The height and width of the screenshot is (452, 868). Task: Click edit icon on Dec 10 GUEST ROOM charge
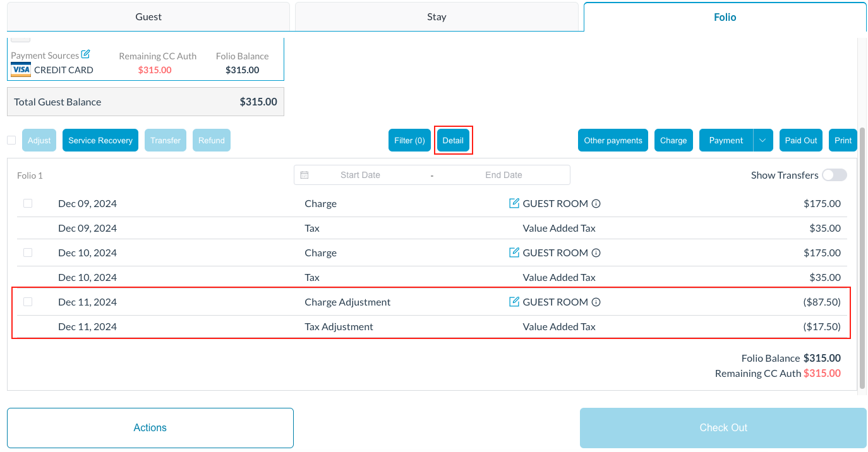514,253
